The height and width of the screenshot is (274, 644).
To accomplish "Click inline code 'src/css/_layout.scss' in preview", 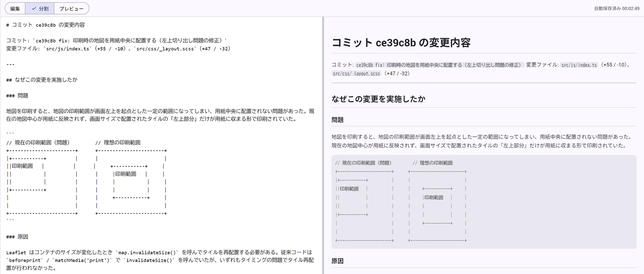I will (356, 73).
